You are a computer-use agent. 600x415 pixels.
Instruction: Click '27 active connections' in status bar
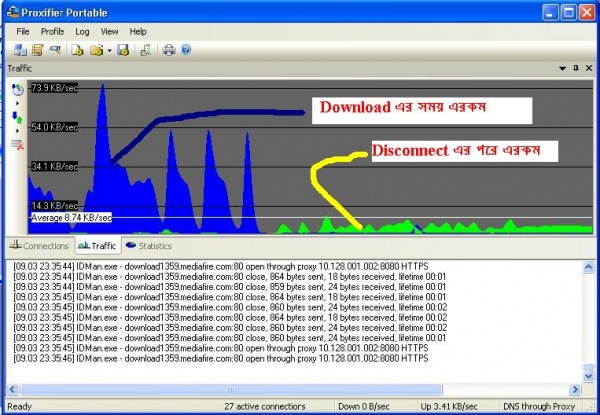(265, 406)
